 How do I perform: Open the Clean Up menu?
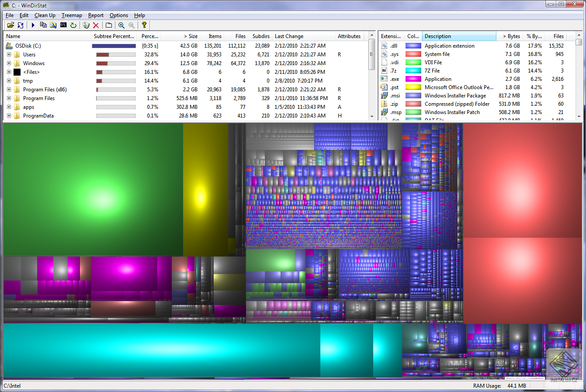coord(45,15)
